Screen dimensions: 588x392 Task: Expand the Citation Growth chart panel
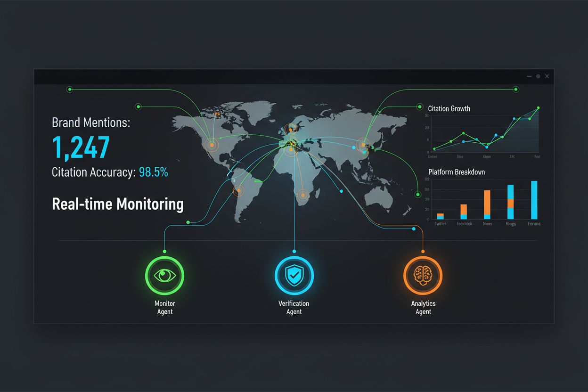point(485,131)
